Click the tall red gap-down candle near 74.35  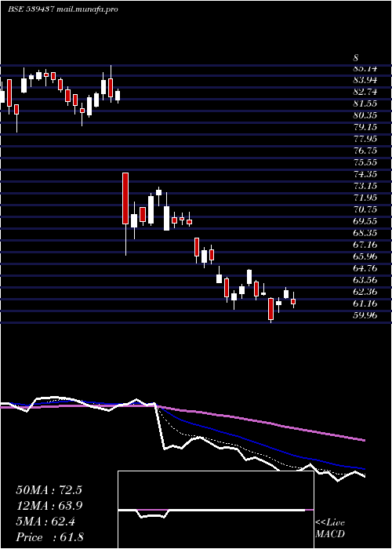pos(125,198)
